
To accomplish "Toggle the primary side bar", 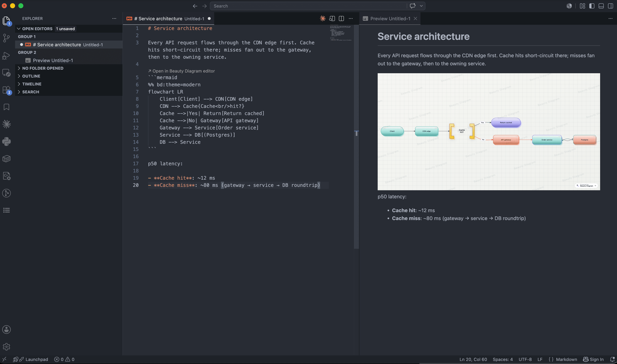I will (592, 6).
